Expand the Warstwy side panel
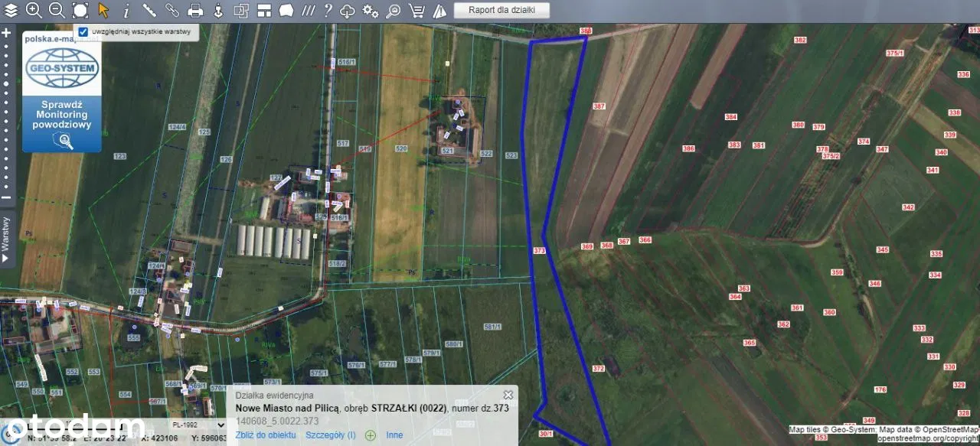Image resolution: width=980 pixels, height=446 pixels. point(6,239)
